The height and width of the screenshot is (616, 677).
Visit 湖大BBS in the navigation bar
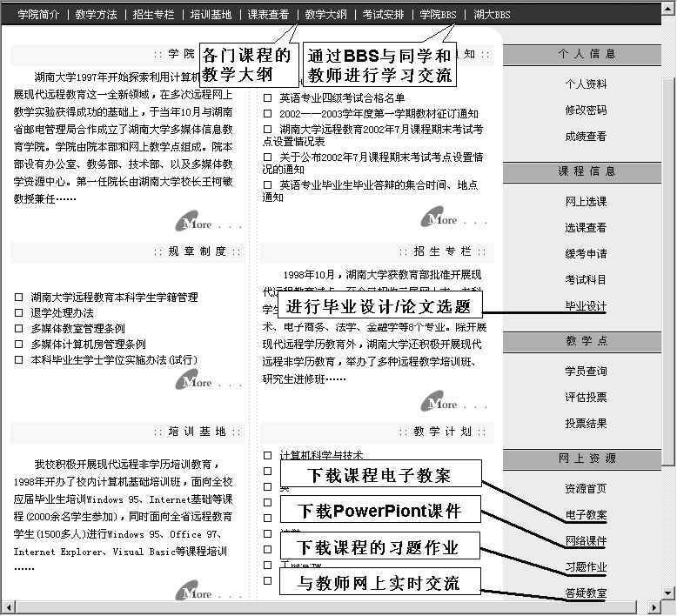tap(492, 14)
